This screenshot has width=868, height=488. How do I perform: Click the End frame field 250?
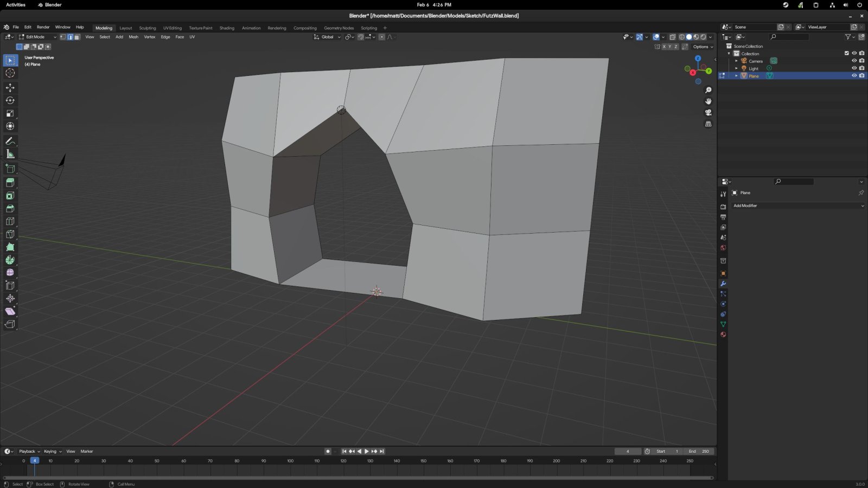coord(699,451)
